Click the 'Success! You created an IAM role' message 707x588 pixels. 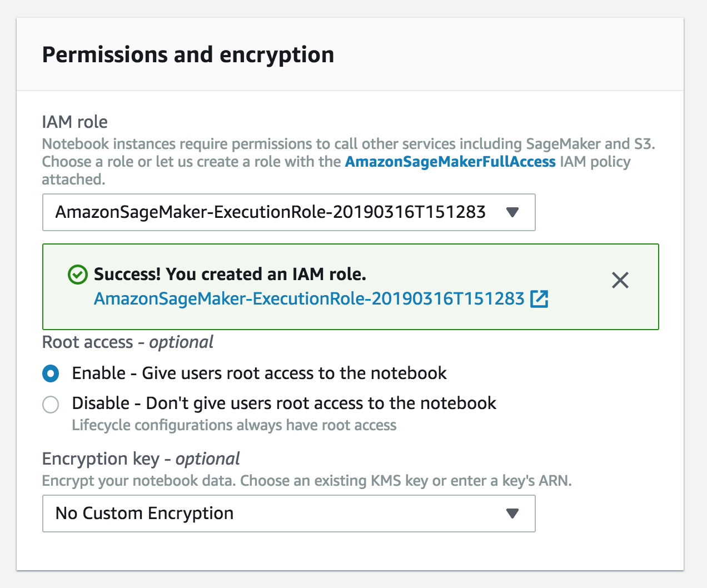pos(230,274)
